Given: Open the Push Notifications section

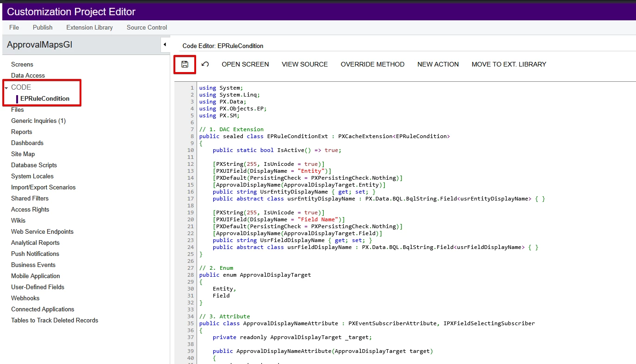Looking at the screenshot, I should click(x=35, y=254).
